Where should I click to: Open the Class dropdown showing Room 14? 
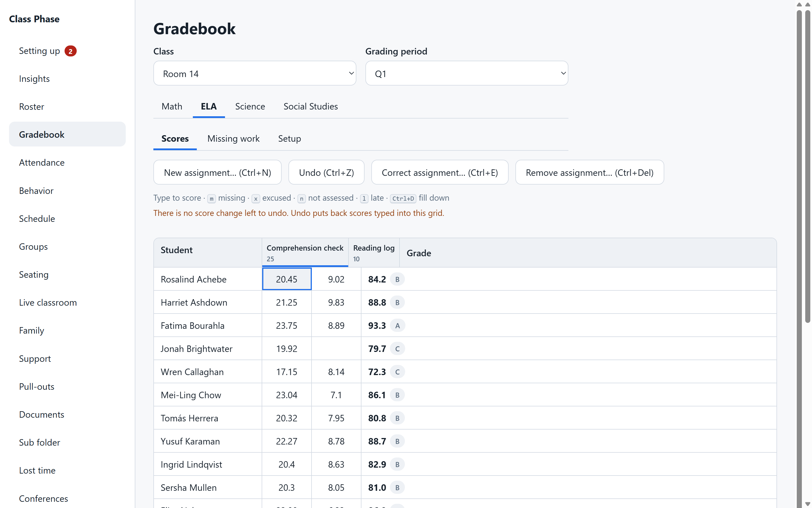255,73
